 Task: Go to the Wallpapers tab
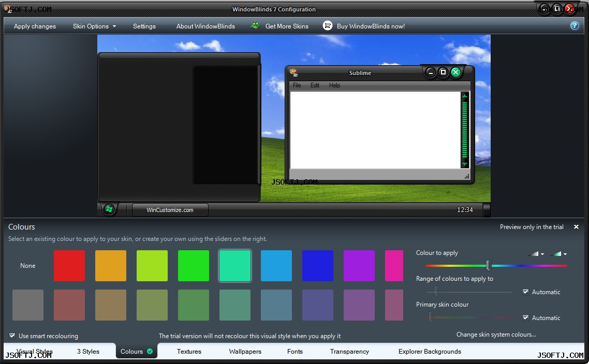pyautogui.click(x=245, y=352)
